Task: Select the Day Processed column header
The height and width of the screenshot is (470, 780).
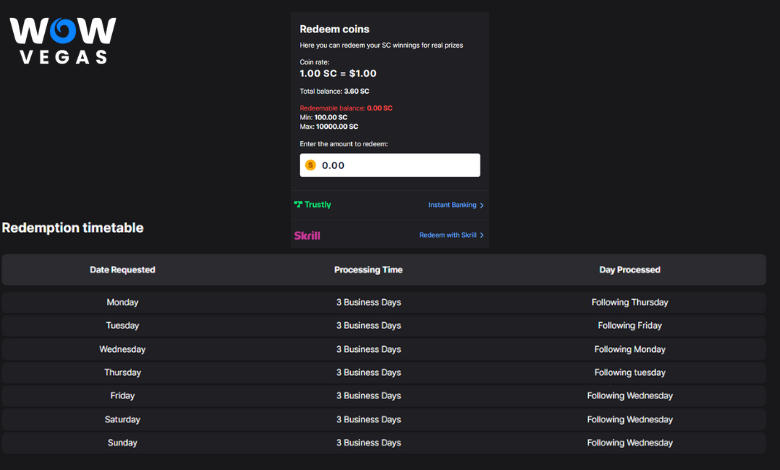Action: [630, 270]
